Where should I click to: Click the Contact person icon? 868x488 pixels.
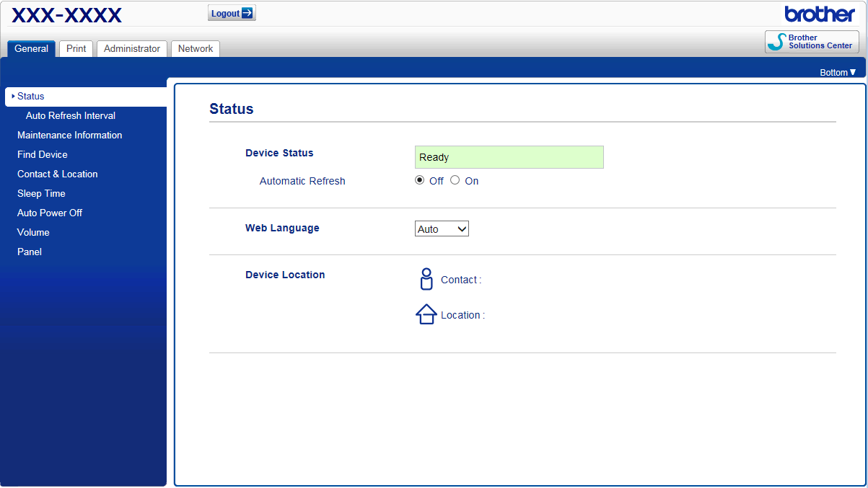tap(426, 279)
